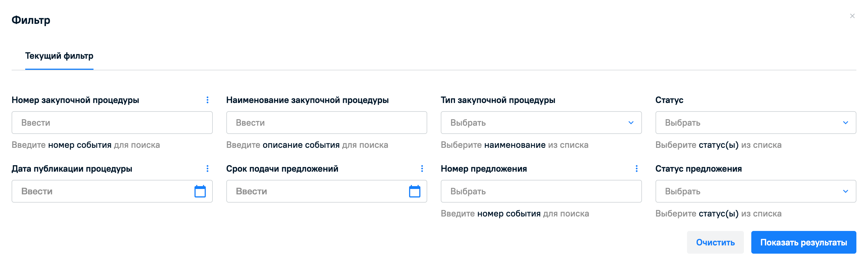Viewport: 868px width, 265px height.
Task: Close the Фильтр dialog with X icon
Action: pos(852,16)
